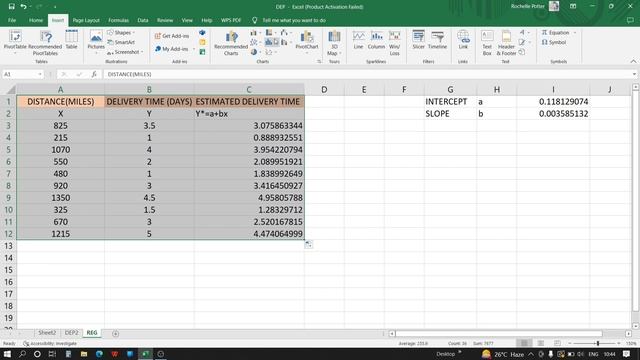Screen dimensions: 640x360
Task: Switch to Page Break Preview in the status bar
Action: coord(558,343)
